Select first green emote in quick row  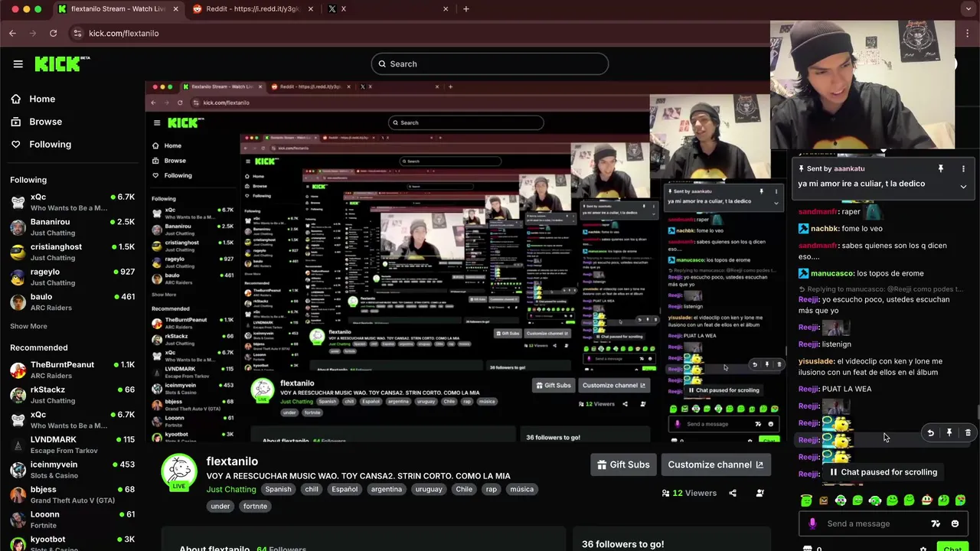tap(806, 500)
